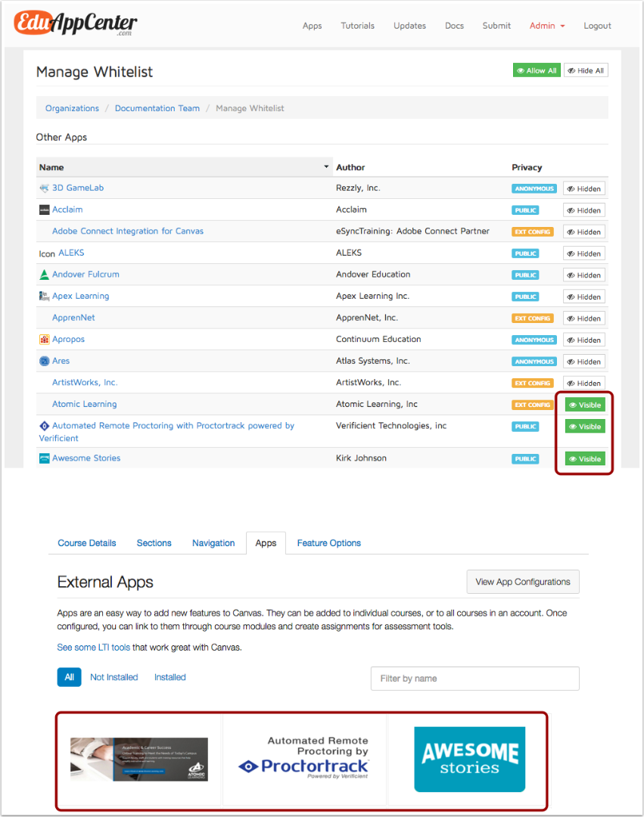Click the Allow All button
Viewport: 644px width, 817px height.
(537, 70)
